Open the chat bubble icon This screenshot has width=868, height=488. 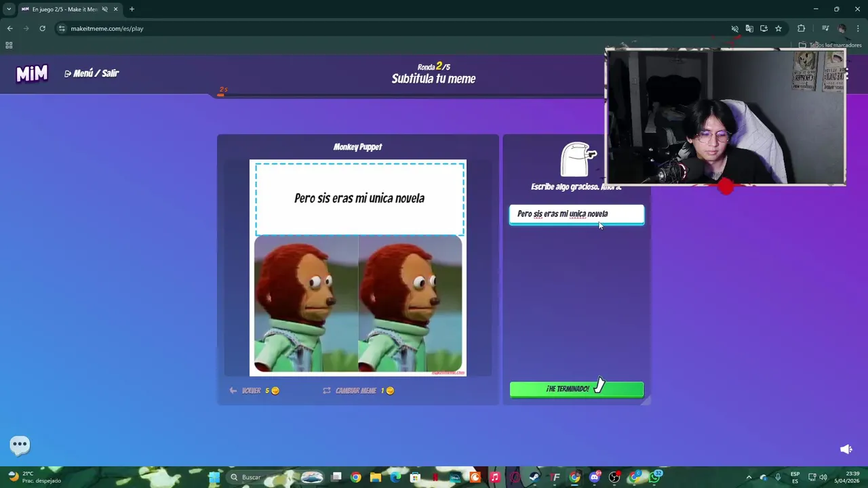tap(20, 445)
